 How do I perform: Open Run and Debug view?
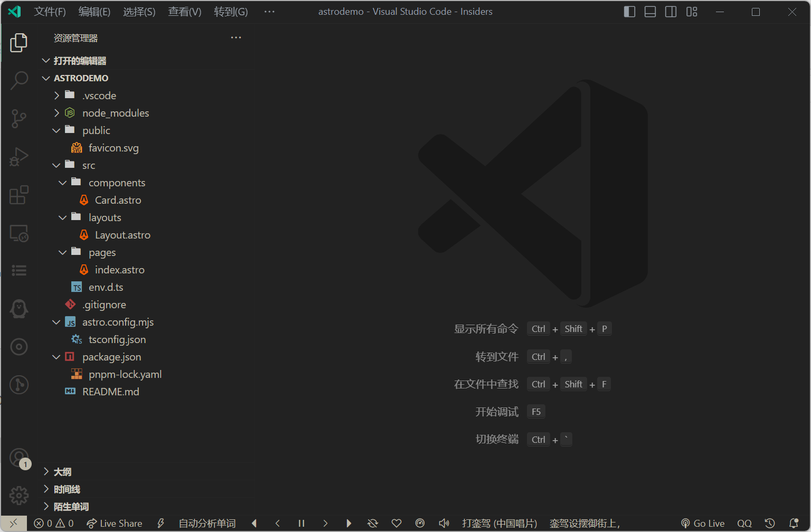pos(18,157)
